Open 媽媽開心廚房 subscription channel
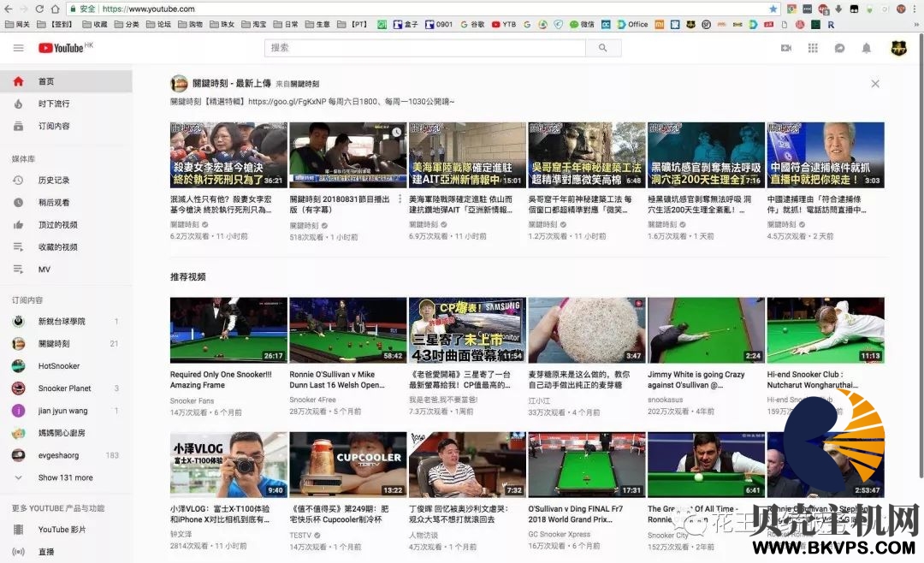Viewport: 924px width, 563px height. 66,433
